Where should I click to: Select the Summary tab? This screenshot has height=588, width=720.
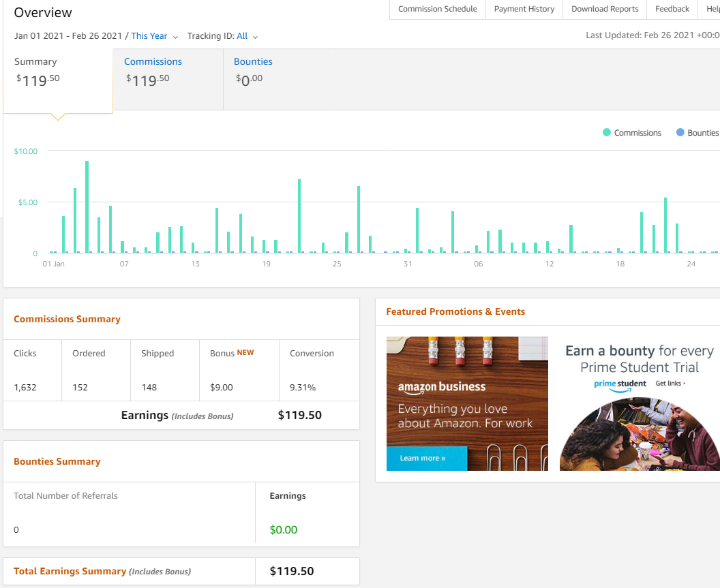(x=58, y=81)
